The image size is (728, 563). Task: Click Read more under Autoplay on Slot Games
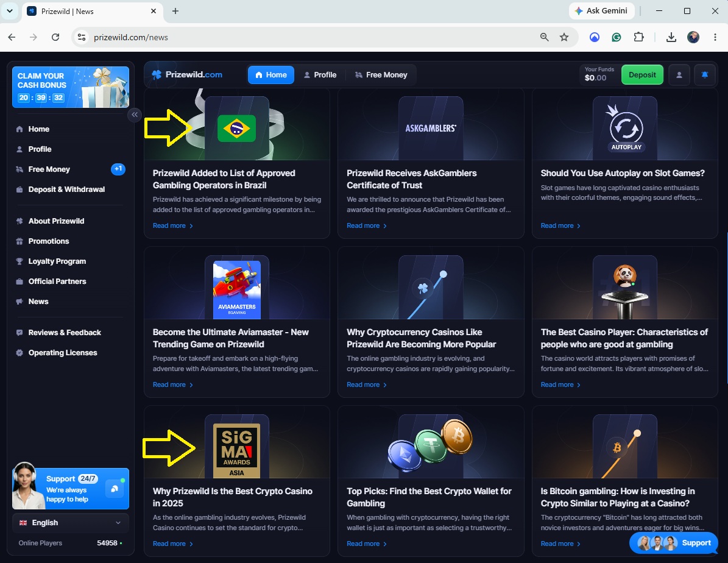561,226
